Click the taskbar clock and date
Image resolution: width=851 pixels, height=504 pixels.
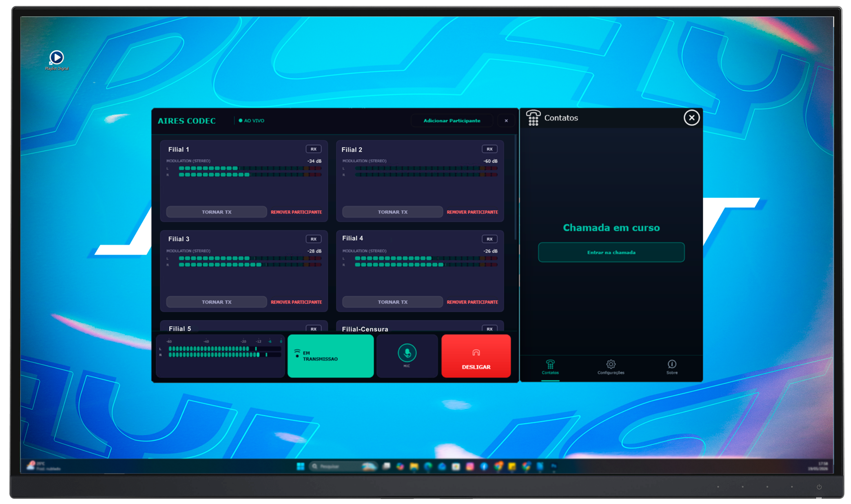pos(818,466)
